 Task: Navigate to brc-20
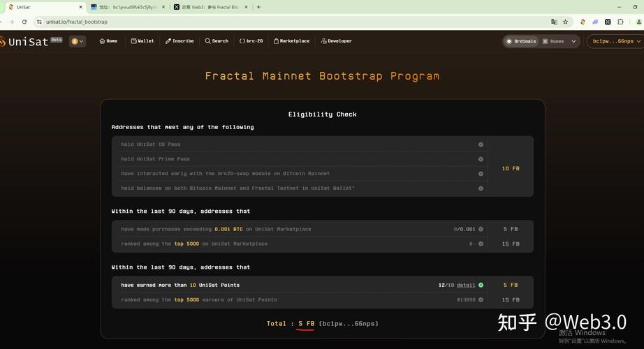click(251, 41)
